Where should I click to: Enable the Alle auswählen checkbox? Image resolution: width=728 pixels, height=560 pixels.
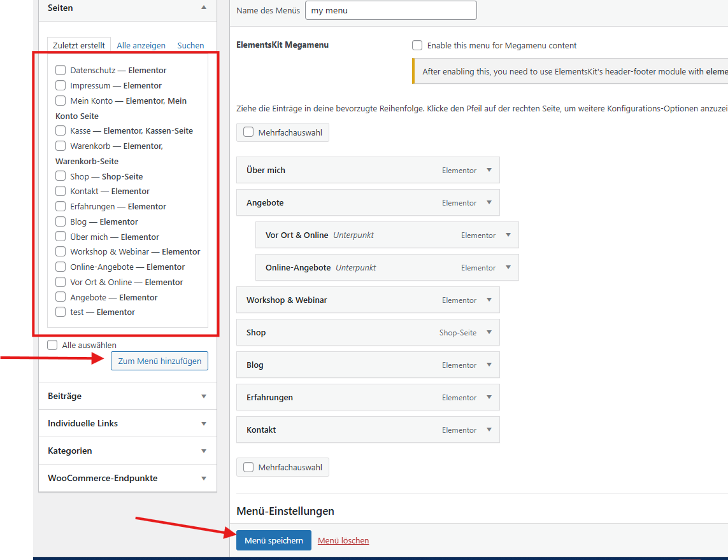(52, 345)
